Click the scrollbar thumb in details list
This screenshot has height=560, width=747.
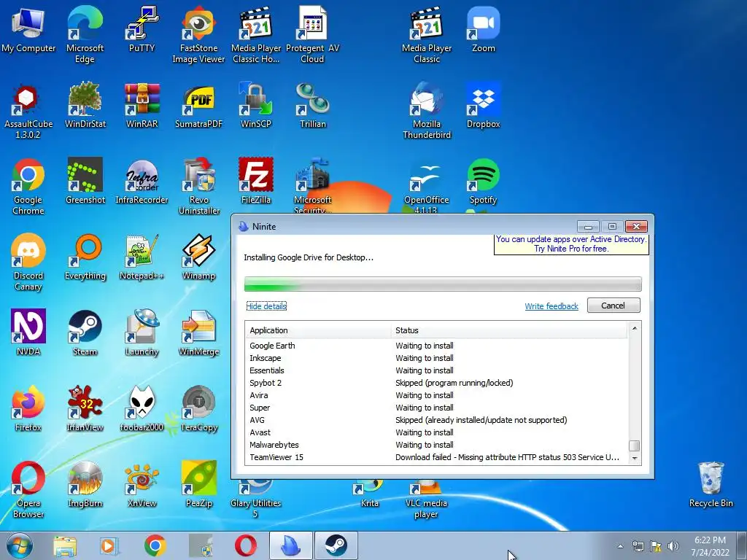(635, 446)
